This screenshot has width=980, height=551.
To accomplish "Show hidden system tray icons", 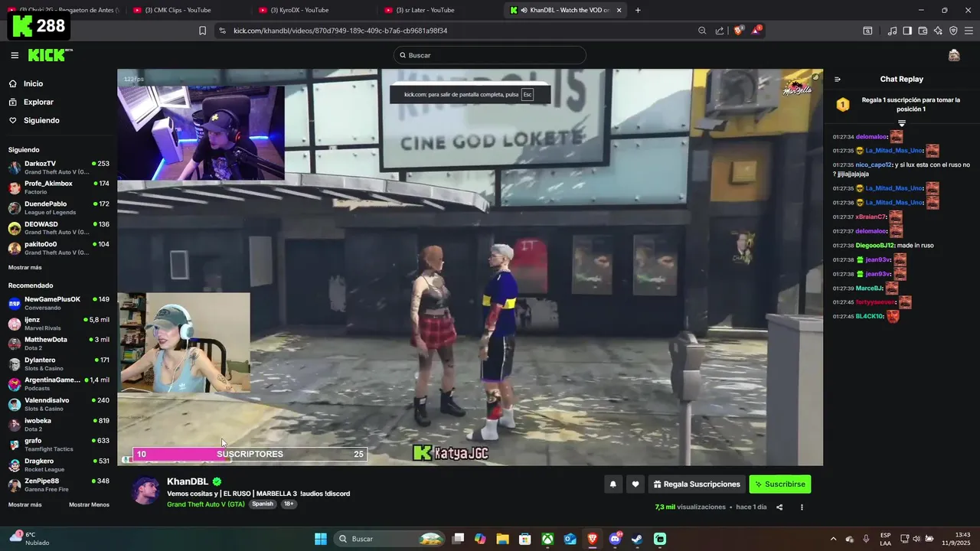I will (834, 539).
